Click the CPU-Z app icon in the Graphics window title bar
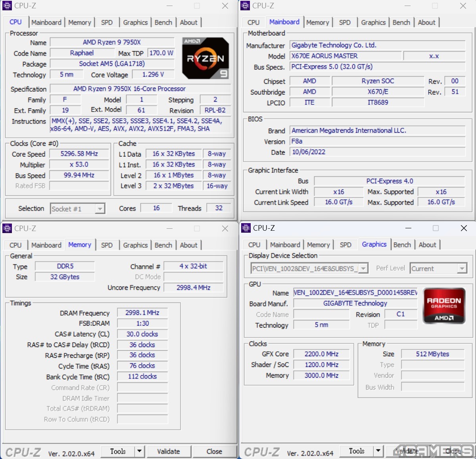 coord(246,228)
